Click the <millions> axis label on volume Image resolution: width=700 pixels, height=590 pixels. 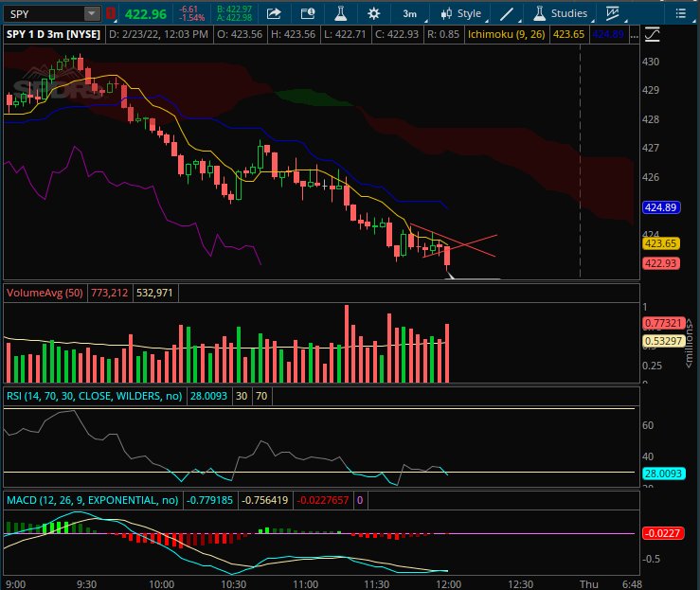[x=690, y=343]
